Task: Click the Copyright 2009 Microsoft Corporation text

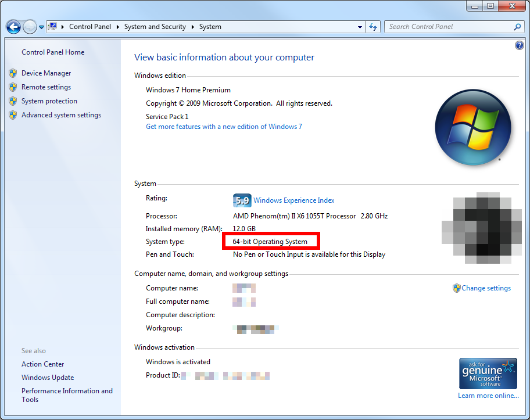Action: tap(239, 103)
